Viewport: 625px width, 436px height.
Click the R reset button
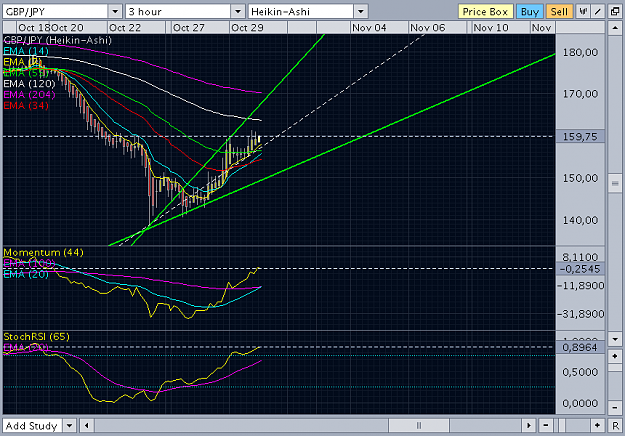pyautogui.click(x=615, y=426)
